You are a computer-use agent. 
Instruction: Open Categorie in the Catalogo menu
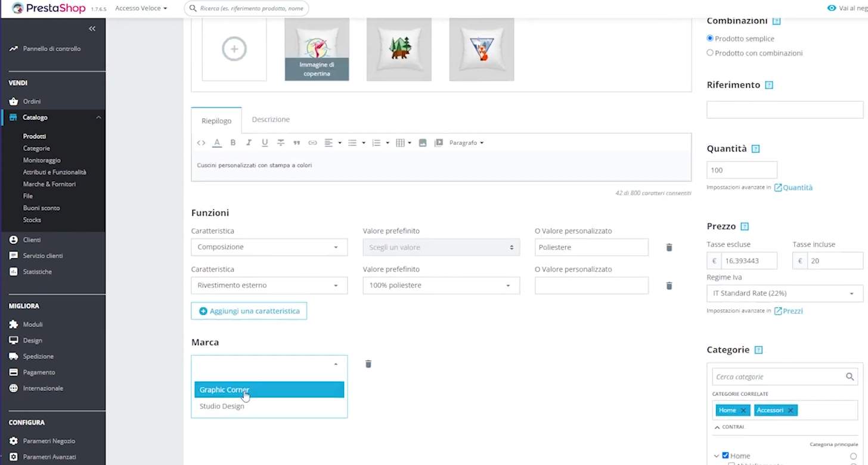(x=36, y=148)
